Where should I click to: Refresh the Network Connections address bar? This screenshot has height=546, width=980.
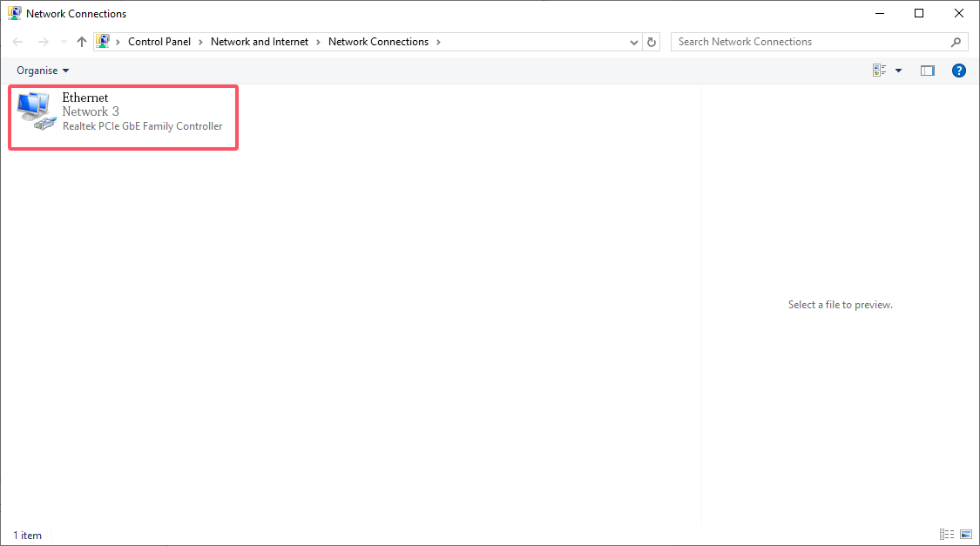(652, 42)
